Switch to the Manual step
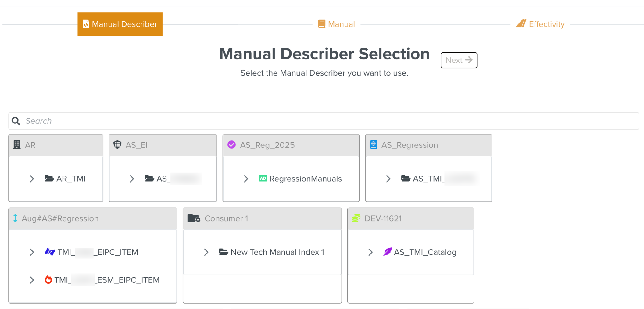 (x=336, y=24)
